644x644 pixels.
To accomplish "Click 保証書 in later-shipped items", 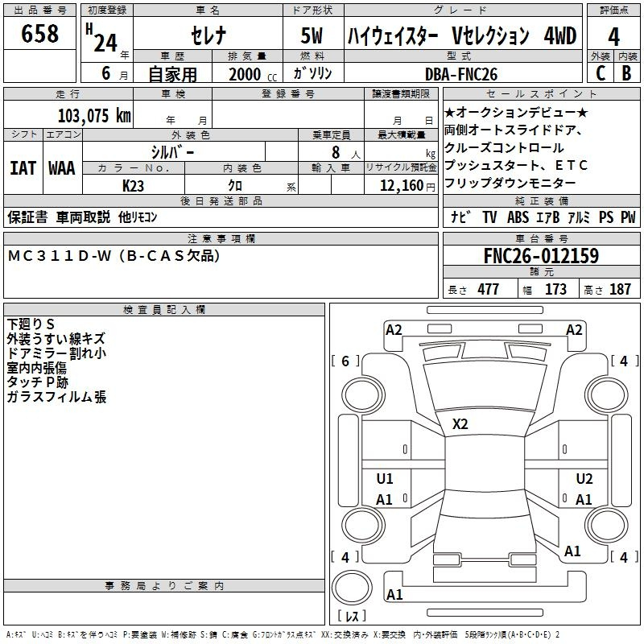I will (27, 217).
